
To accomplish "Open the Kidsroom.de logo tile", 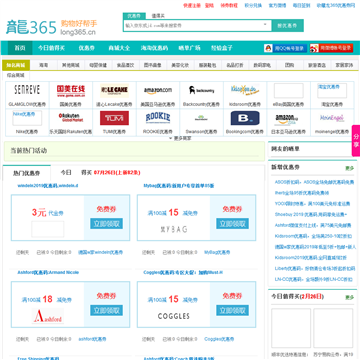I will 245,90.
